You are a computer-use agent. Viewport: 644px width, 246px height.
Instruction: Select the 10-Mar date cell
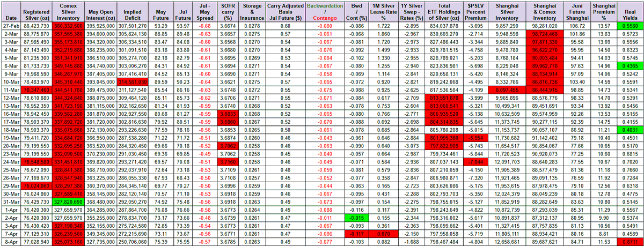[x=12, y=81]
